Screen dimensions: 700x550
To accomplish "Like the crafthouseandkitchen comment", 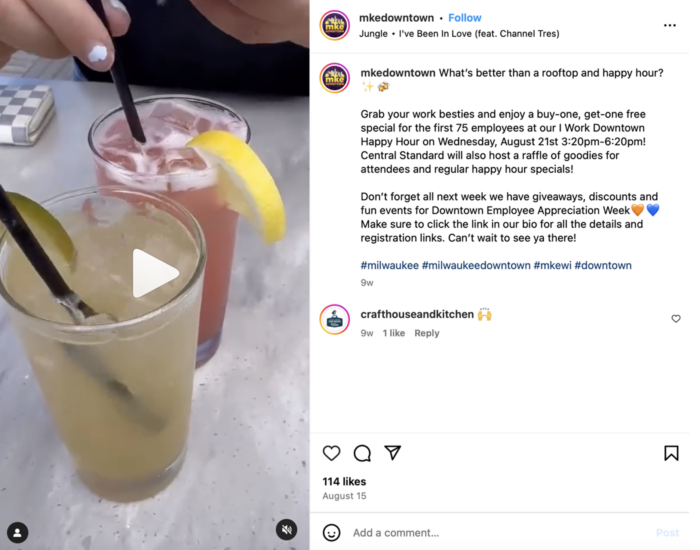I will [676, 319].
